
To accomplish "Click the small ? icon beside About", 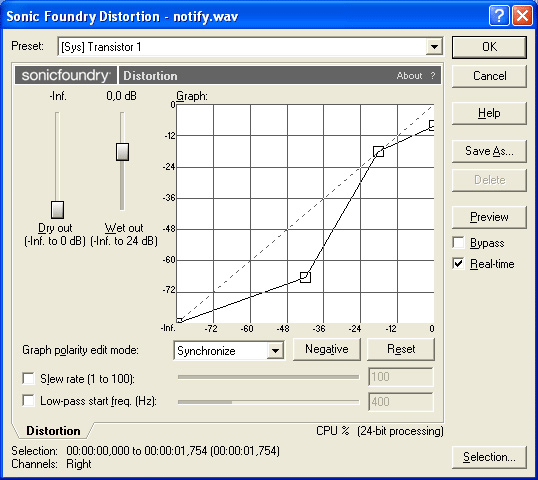I will pyautogui.click(x=433, y=75).
